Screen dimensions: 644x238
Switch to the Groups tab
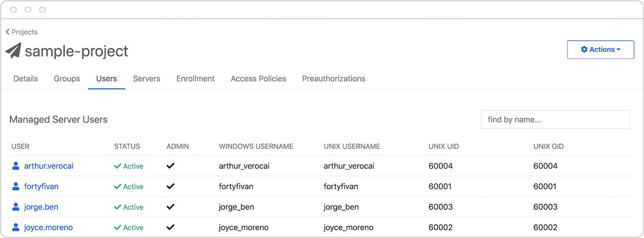[x=67, y=78]
